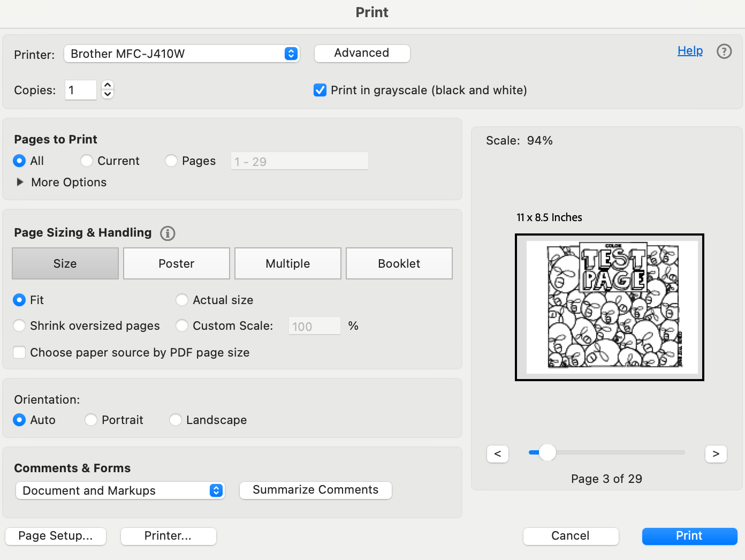Increase copies with stepper up arrow

coord(108,85)
